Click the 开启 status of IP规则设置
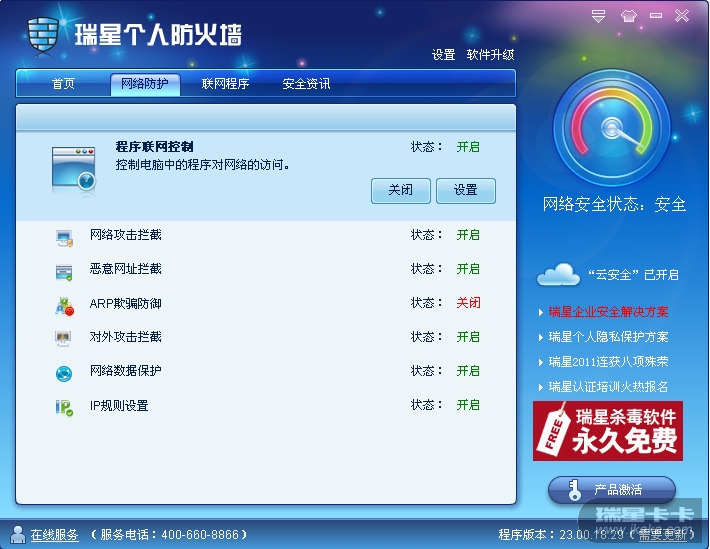710x549 pixels. coord(468,405)
